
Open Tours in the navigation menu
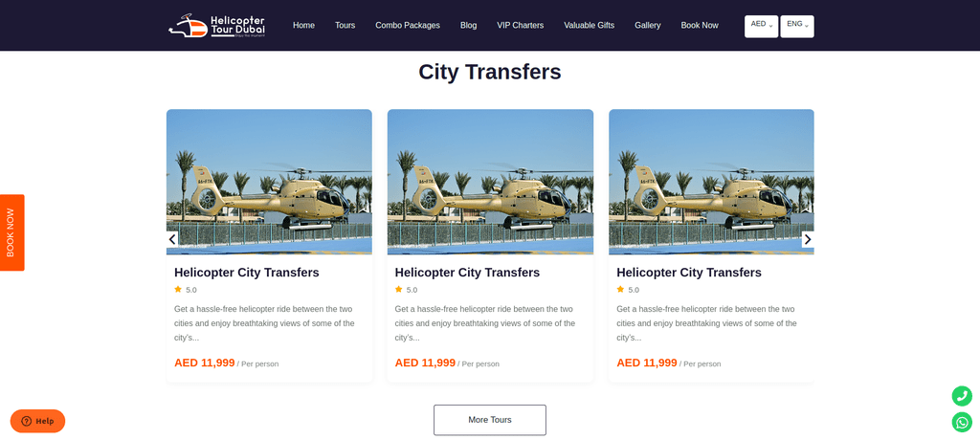point(345,26)
